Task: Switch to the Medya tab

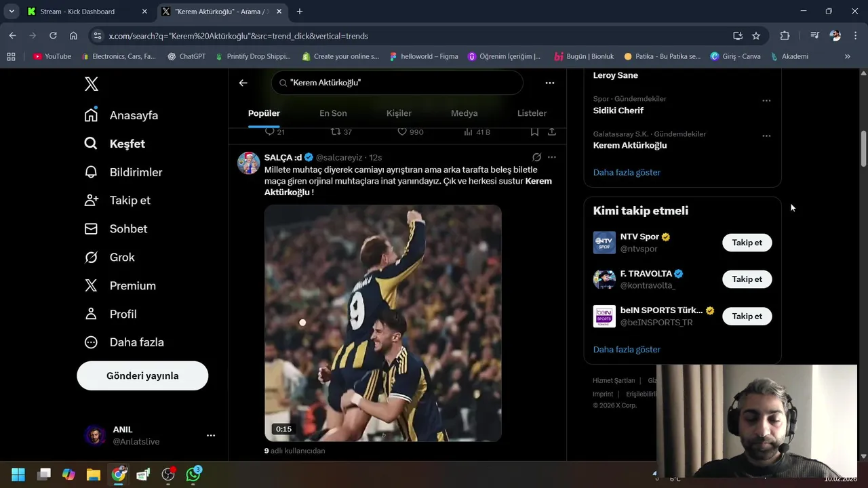Action: coord(465,113)
